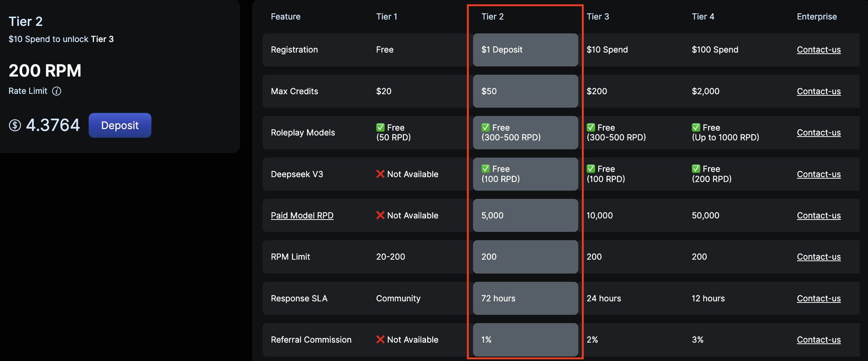Click green checkmark in Tier 4 Roleplay Models

pos(696,128)
